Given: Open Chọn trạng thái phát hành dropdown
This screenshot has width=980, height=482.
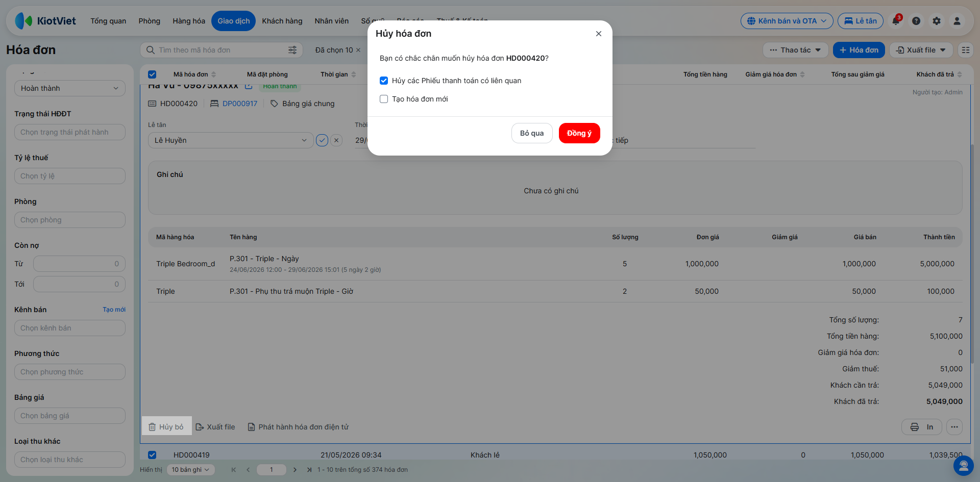Looking at the screenshot, I should coord(70,132).
